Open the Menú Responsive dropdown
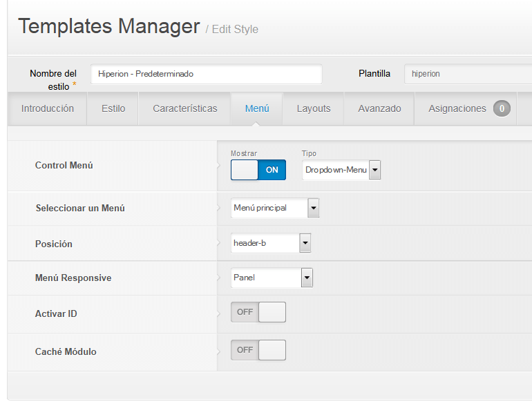Image resolution: width=532 pixels, height=406 pixels. coord(272,278)
